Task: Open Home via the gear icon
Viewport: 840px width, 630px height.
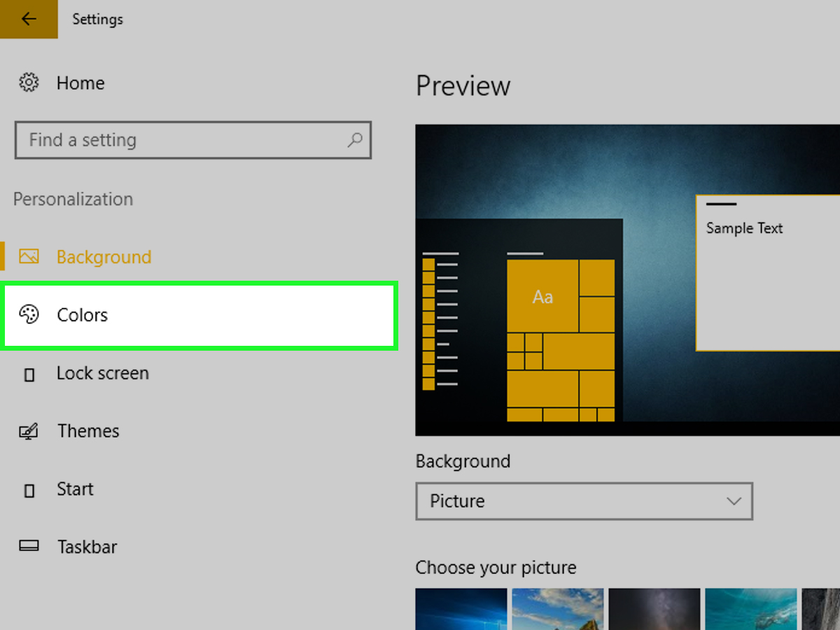Action: [x=29, y=83]
